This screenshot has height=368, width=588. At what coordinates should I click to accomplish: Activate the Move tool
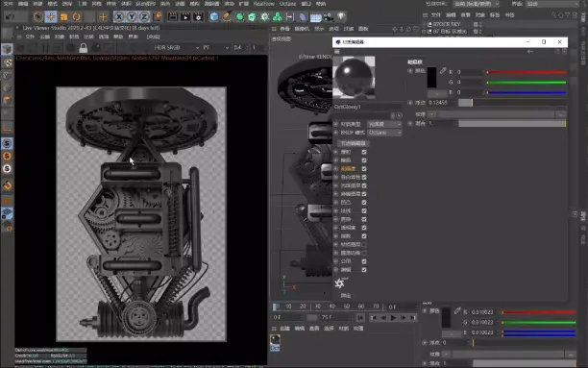coord(51,17)
